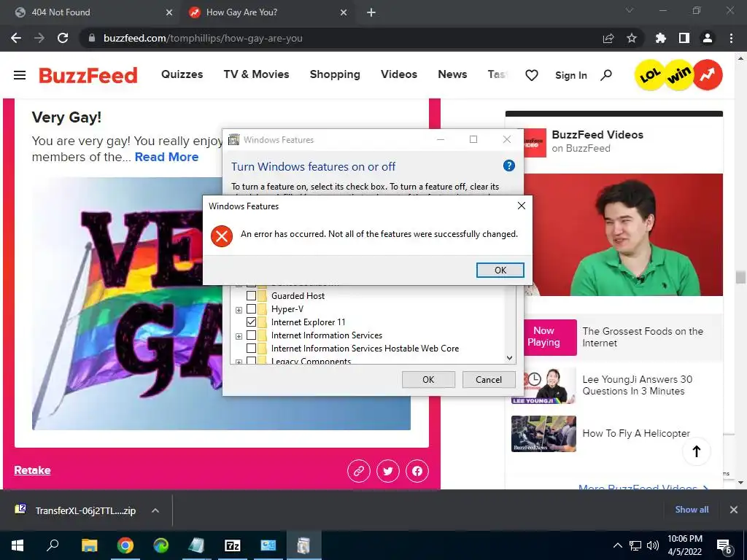Image resolution: width=747 pixels, height=560 pixels.
Task: Expand Legacy Components node
Action: (x=239, y=362)
